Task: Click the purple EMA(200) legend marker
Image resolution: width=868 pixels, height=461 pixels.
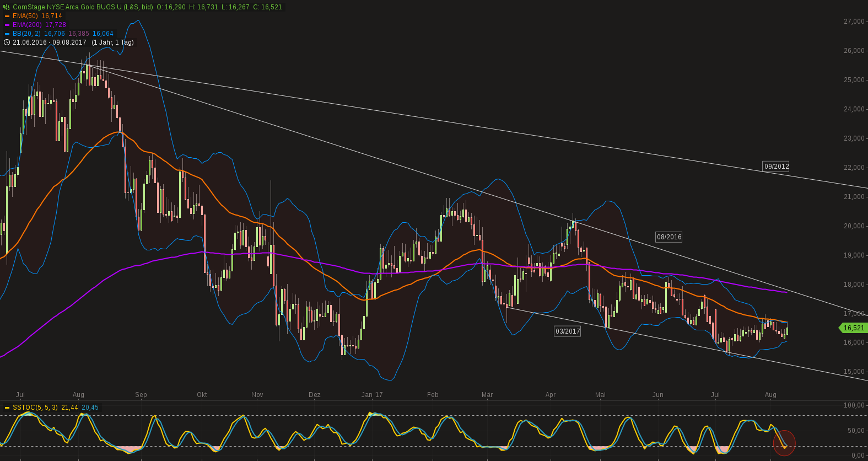Action: point(7,25)
